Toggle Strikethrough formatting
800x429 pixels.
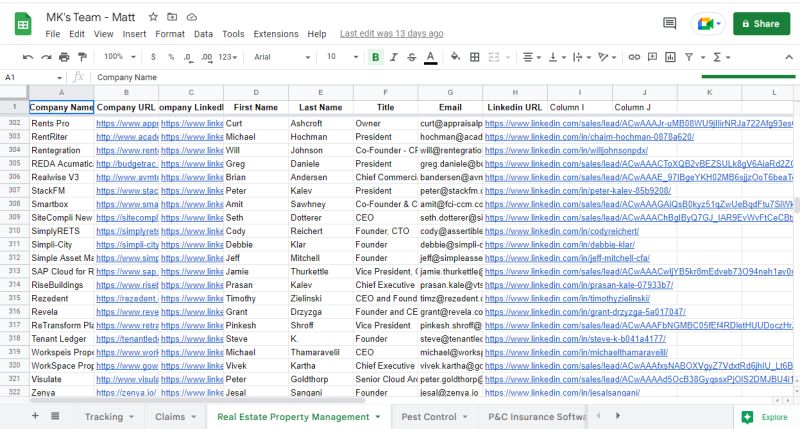tap(412, 57)
